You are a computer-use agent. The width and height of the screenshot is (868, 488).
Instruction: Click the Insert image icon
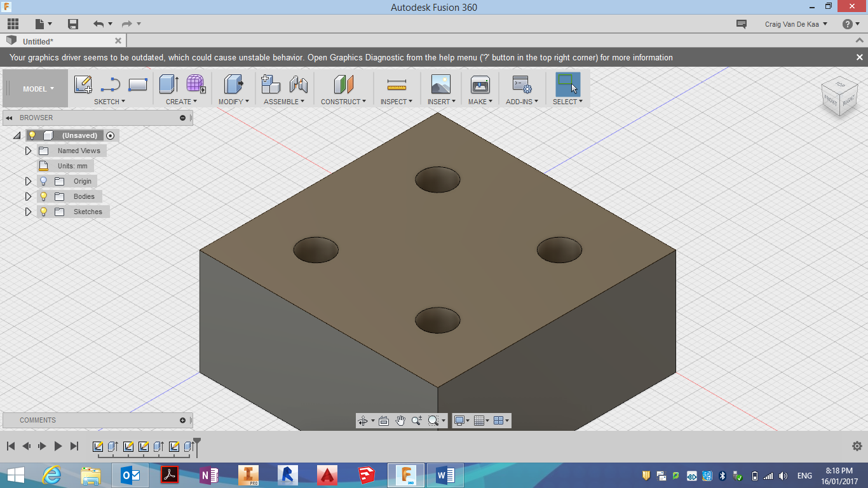[x=440, y=85]
